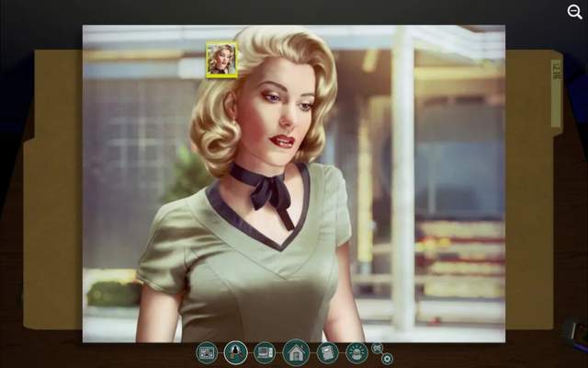Click the manila folder tab label

(557, 93)
